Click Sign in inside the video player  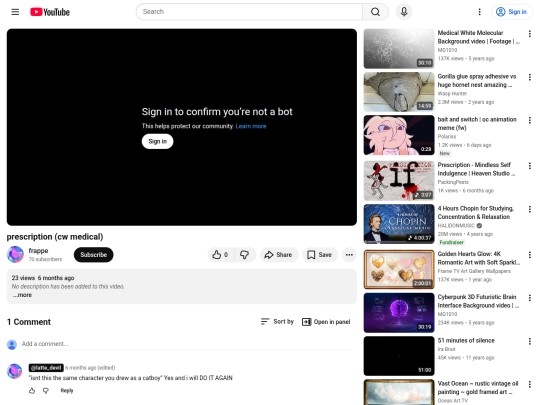(157, 141)
